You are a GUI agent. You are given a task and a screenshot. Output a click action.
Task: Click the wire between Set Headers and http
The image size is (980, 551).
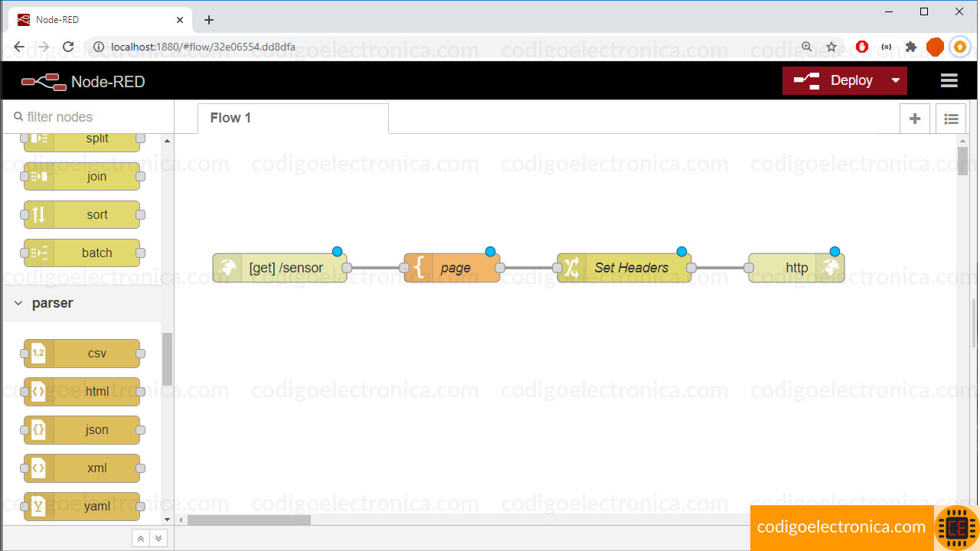[720, 268]
